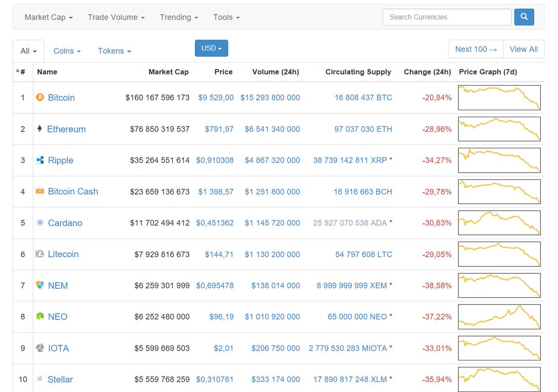Expand the Tokens filter dropdown
Image resolution: width=558 pixels, height=392 pixels.
point(114,51)
